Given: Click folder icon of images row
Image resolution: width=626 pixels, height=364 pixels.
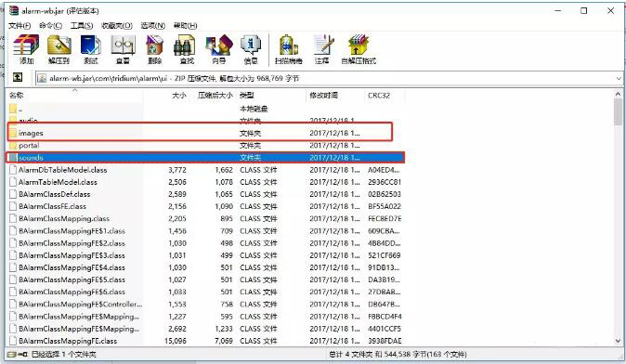Looking at the screenshot, I should [x=13, y=133].
